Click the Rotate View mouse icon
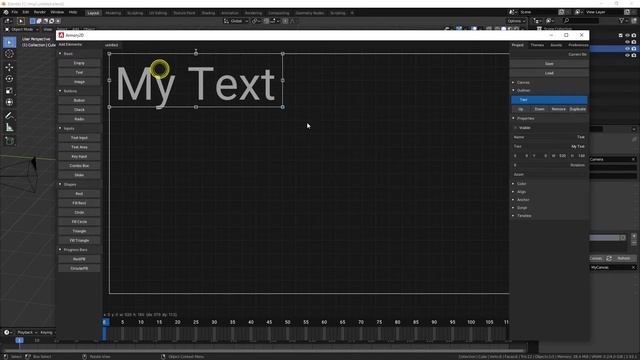 [x=84, y=357]
